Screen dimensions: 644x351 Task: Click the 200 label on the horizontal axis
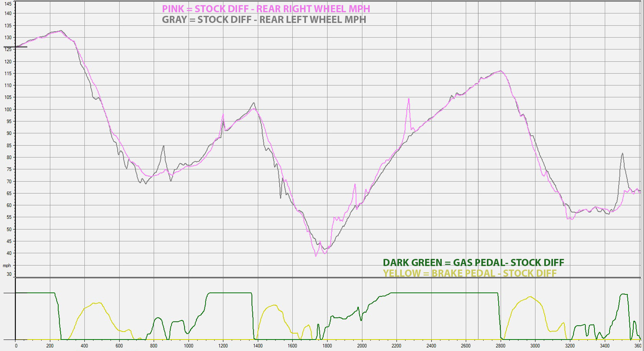coord(50,346)
